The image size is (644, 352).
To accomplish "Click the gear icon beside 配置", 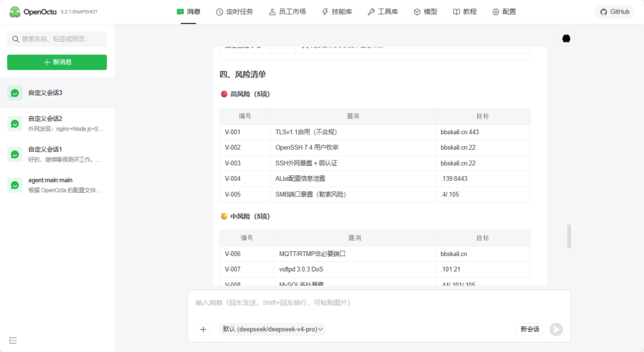I will tap(496, 12).
